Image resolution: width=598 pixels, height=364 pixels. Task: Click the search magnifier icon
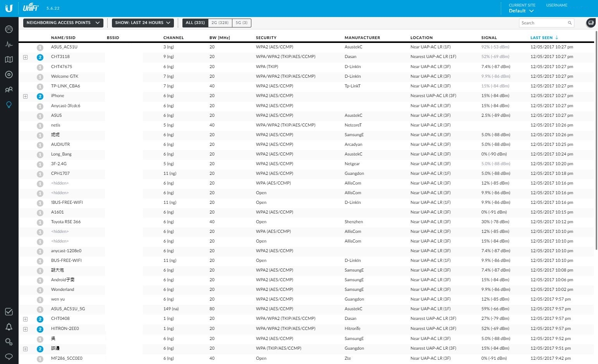(570, 23)
